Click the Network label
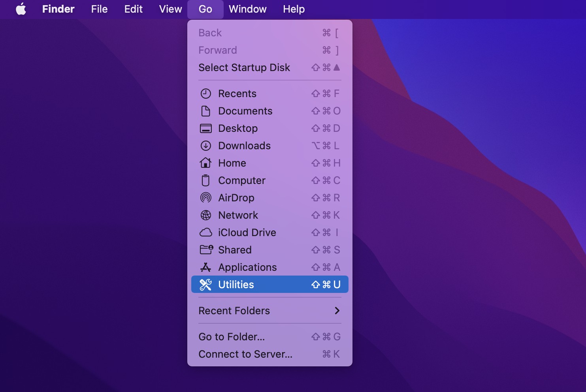Screen dimensions: 586x392 238,215
